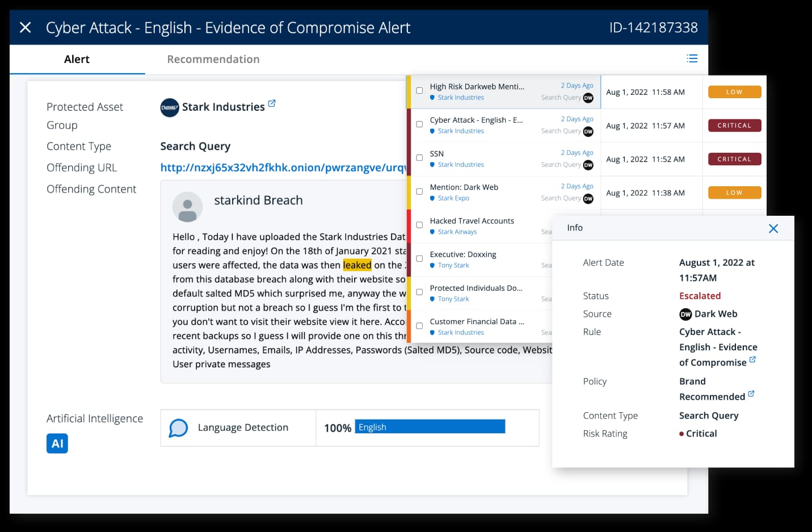Open the Executive: Doxxing alert row
Viewport: 812px width, 532px height.
[463, 254]
